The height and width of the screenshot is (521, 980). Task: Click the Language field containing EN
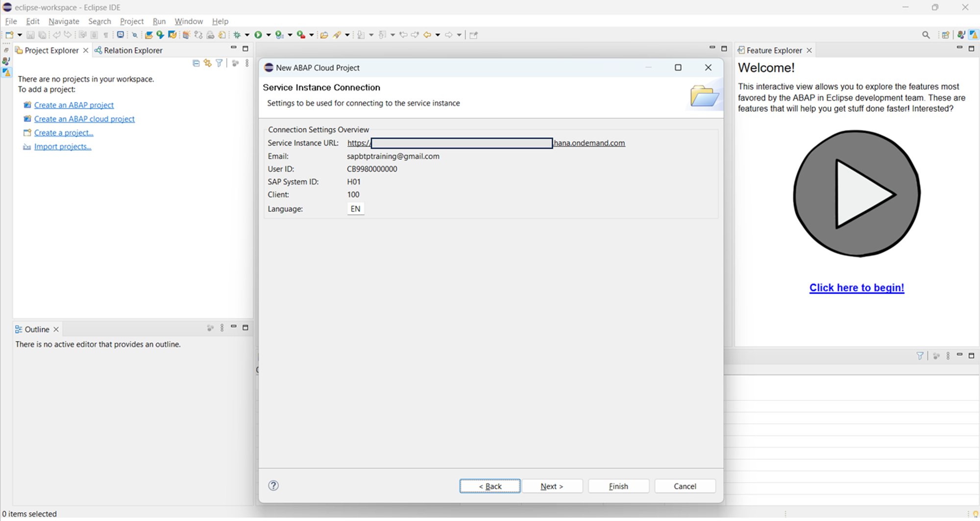(x=355, y=209)
